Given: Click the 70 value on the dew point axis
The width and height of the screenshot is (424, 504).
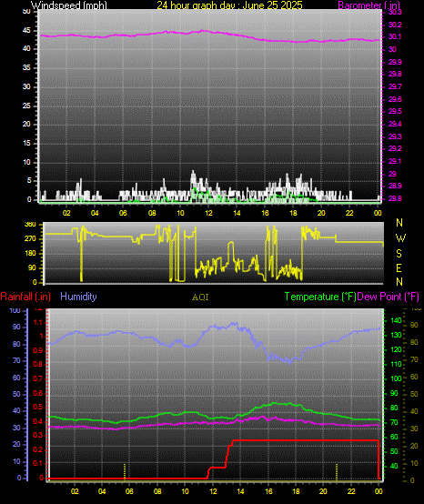Looking at the screenshot, I should point(414,359).
